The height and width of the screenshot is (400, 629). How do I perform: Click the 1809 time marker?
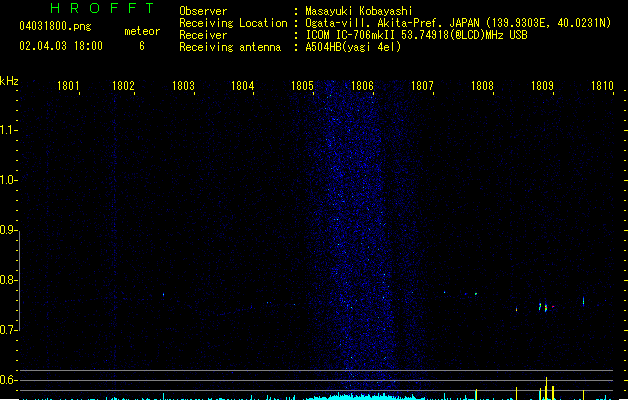pyautogui.click(x=542, y=86)
